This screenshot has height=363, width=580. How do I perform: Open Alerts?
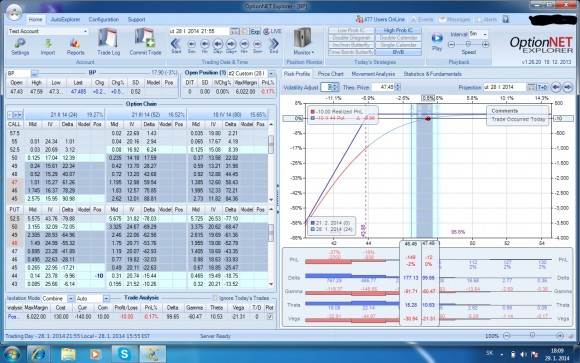pyautogui.click(x=486, y=19)
